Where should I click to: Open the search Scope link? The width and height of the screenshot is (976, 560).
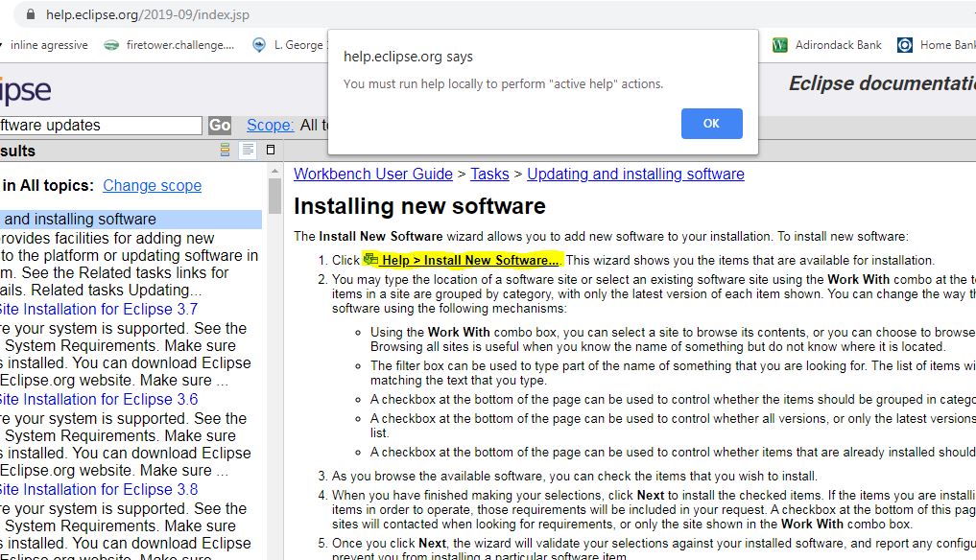(x=270, y=125)
